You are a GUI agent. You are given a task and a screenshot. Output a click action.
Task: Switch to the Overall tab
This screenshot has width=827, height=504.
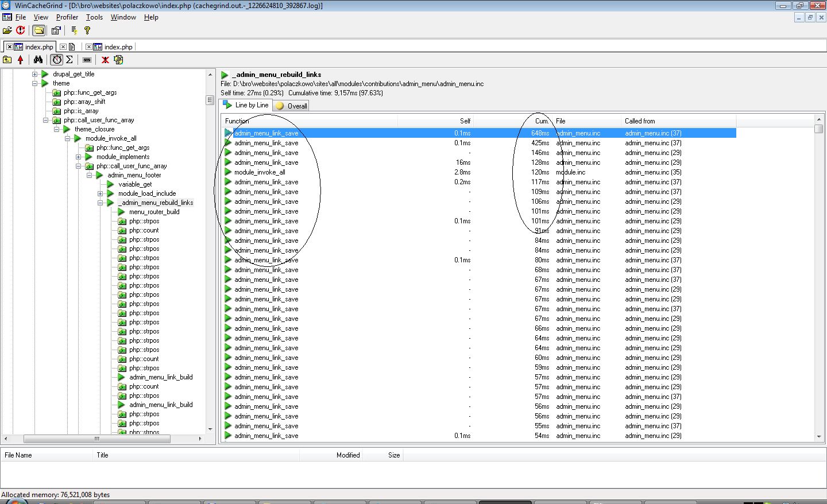coord(292,106)
